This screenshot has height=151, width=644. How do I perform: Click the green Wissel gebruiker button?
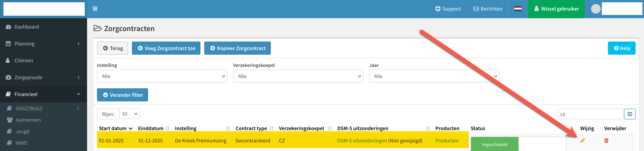[x=556, y=9]
